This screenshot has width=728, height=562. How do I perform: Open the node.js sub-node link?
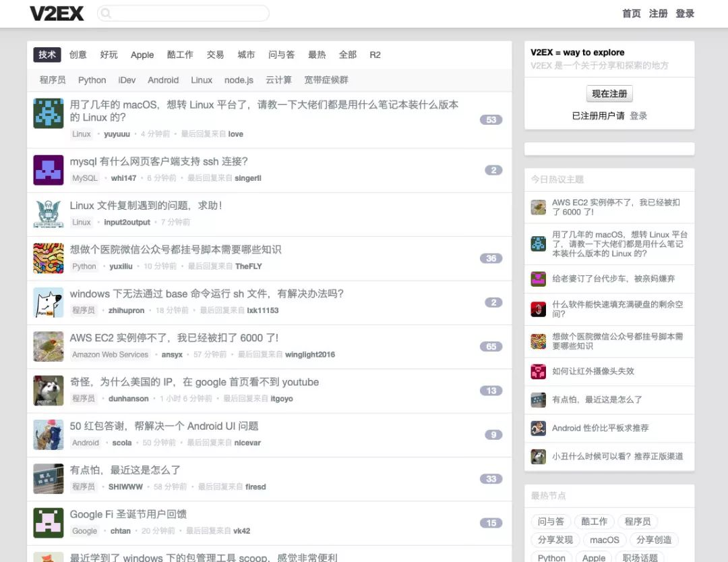239,80
